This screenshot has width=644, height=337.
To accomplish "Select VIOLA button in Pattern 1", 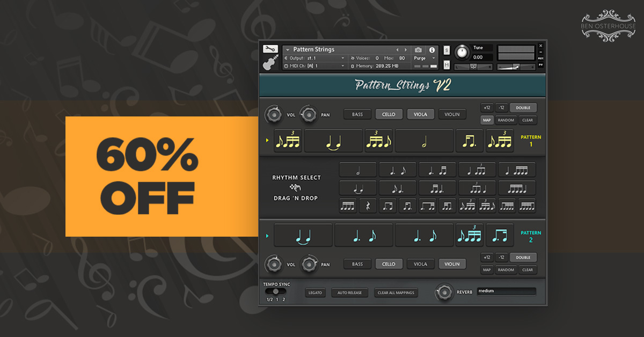I will pos(420,114).
